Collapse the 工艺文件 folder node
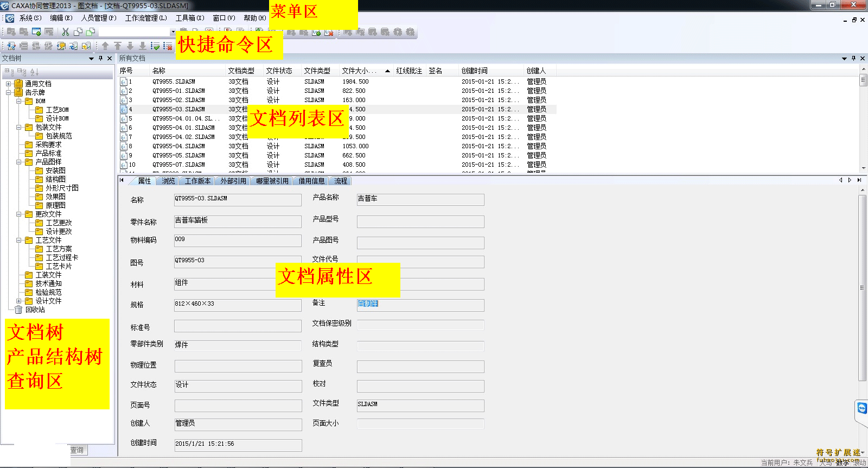 [18, 240]
